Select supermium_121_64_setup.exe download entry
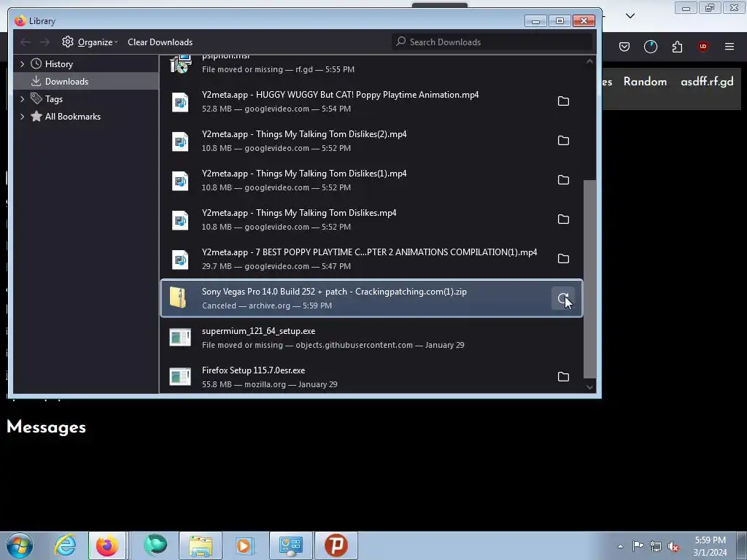The width and height of the screenshot is (747, 560). click(x=371, y=338)
